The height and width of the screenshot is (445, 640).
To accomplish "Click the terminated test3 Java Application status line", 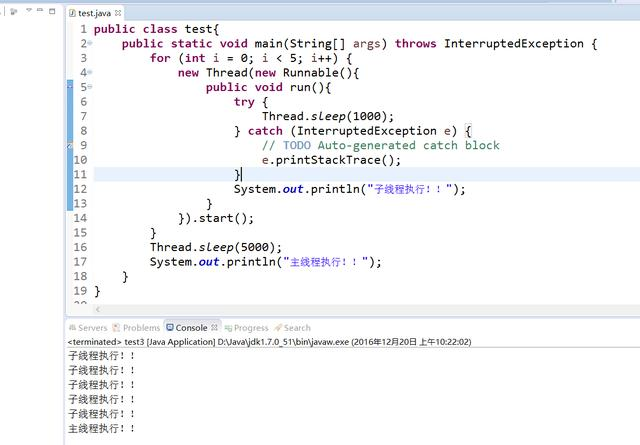I will click(x=269, y=342).
